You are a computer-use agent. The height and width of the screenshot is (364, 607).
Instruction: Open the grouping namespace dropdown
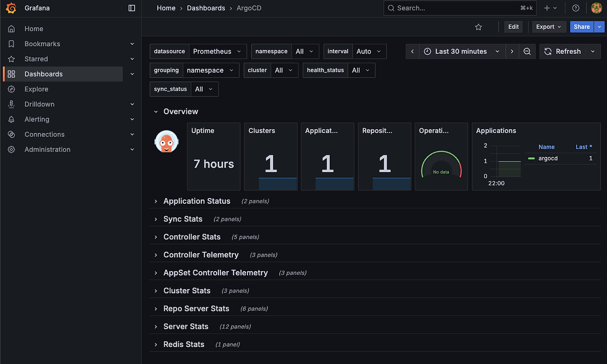tap(211, 70)
